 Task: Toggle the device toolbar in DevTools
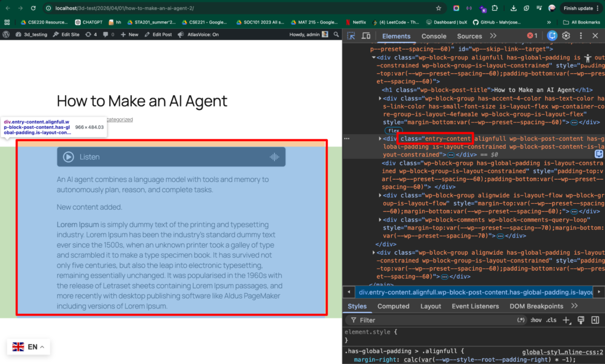(366, 36)
